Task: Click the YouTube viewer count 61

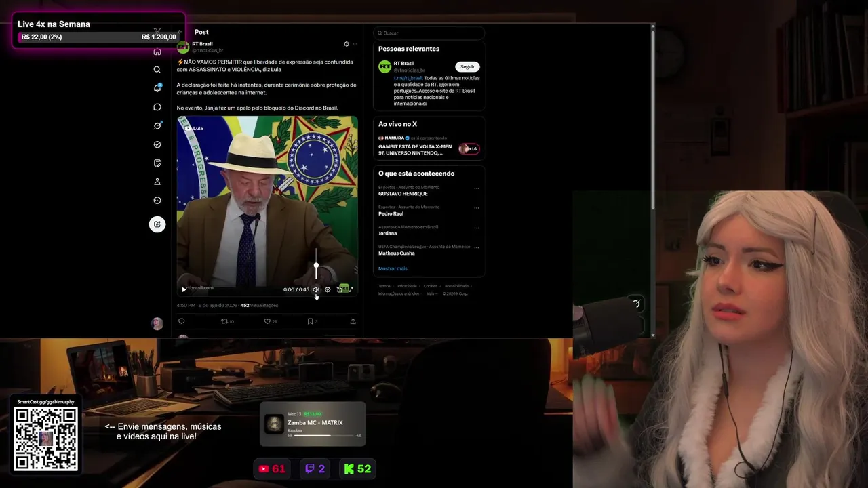Action: pyautogui.click(x=272, y=468)
